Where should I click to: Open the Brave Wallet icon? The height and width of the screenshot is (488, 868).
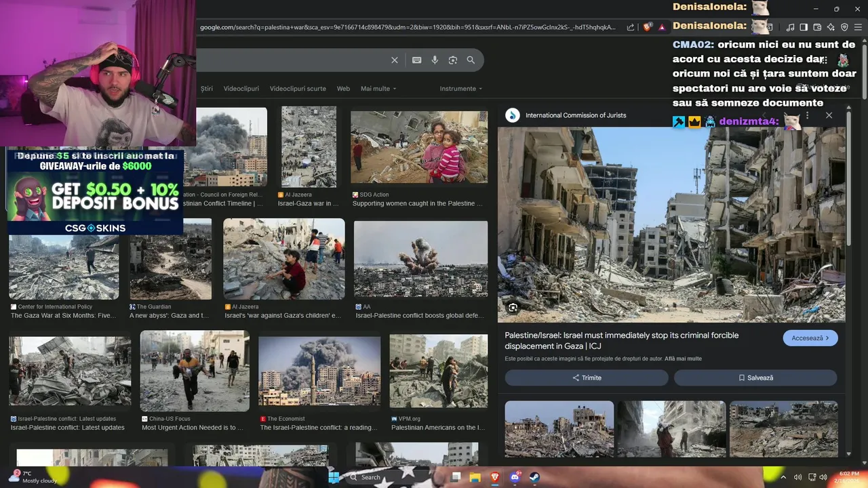pos(817,27)
